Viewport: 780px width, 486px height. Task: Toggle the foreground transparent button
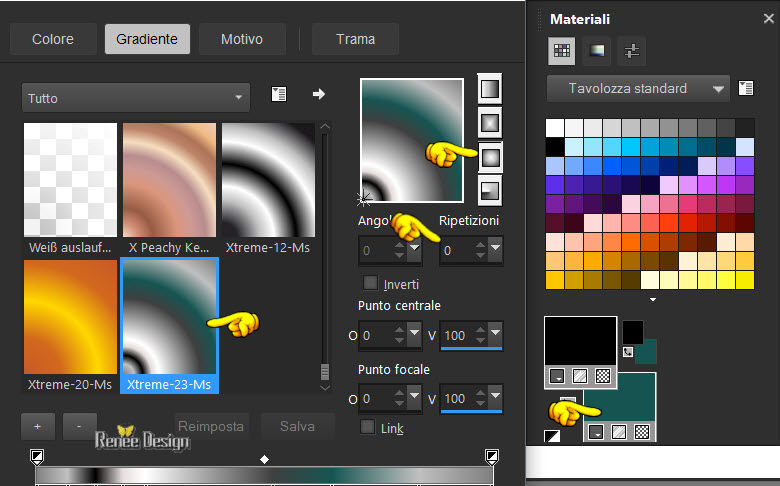click(x=603, y=376)
